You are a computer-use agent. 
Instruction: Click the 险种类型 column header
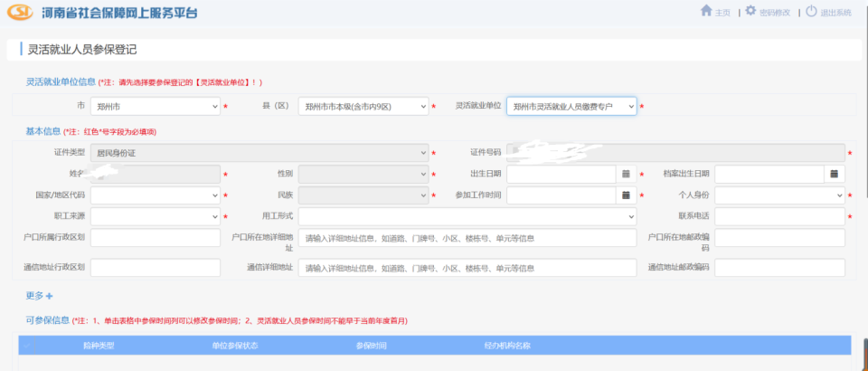99,346
